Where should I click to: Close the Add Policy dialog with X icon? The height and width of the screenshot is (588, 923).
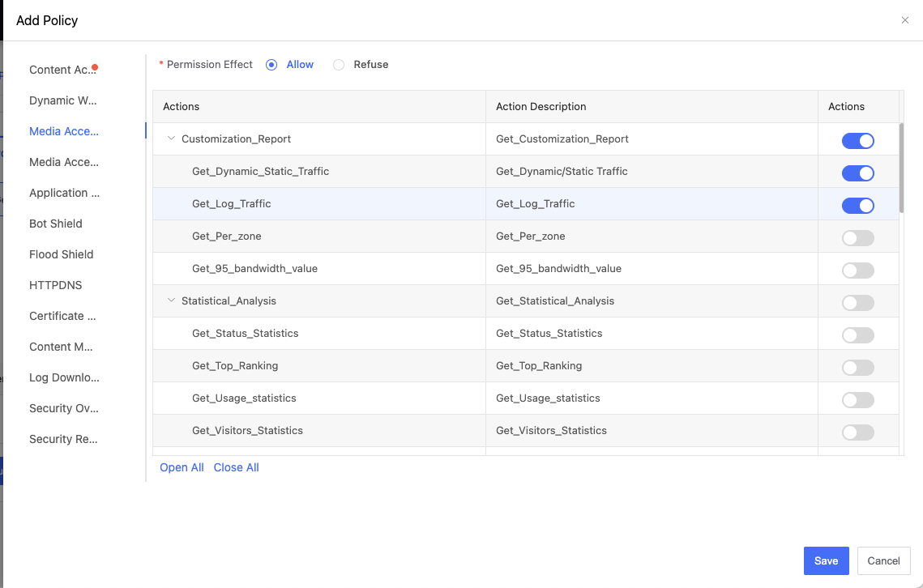[x=904, y=20]
